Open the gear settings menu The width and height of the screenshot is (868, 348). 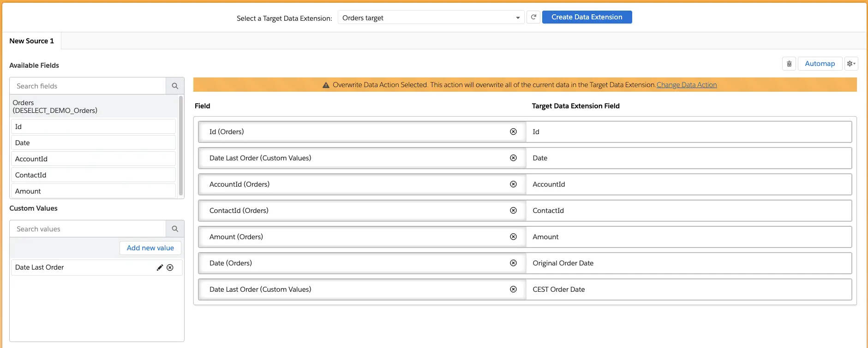point(851,64)
